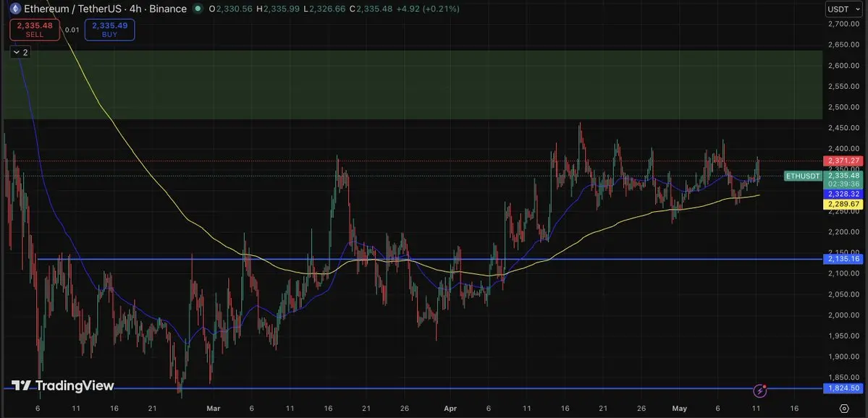The image size is (868, 418).
Task: Click the blue 2,328.32 moving average label
Action: (x=843, y=194)
